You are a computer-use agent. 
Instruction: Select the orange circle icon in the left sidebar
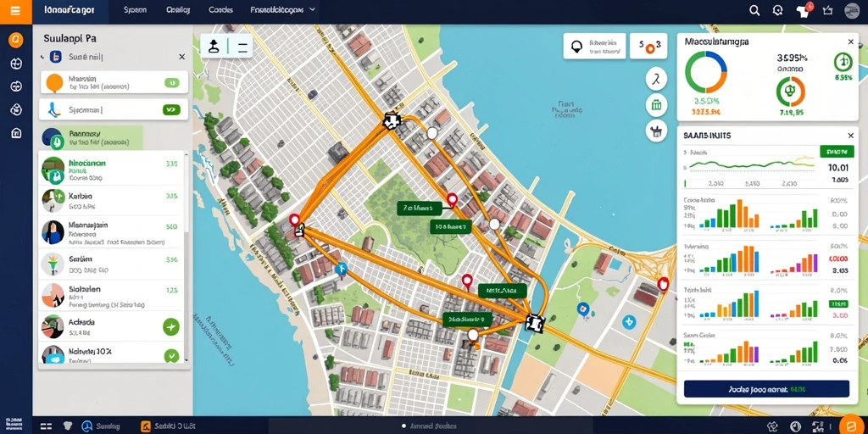(x=16, y=39)
